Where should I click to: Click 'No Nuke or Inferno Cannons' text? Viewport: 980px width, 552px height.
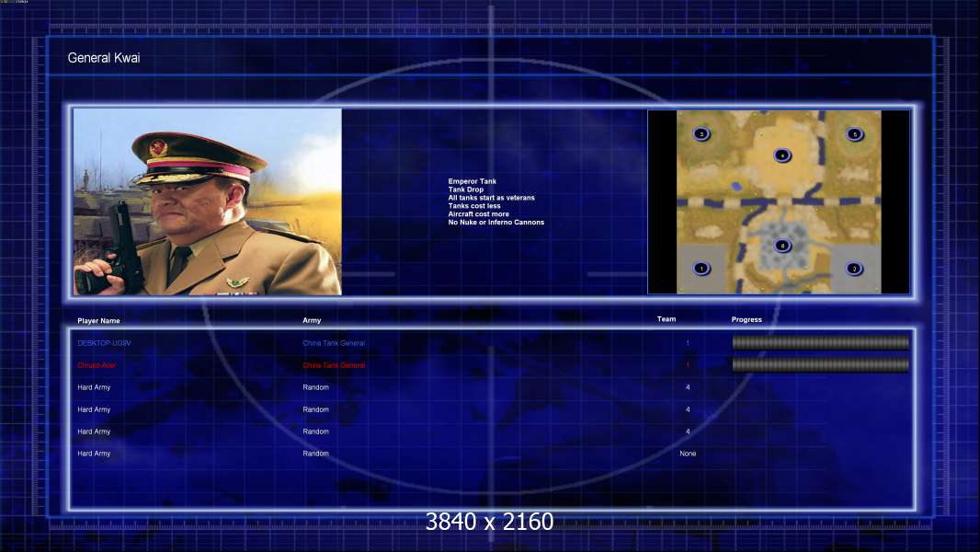[x=496, y=222]
